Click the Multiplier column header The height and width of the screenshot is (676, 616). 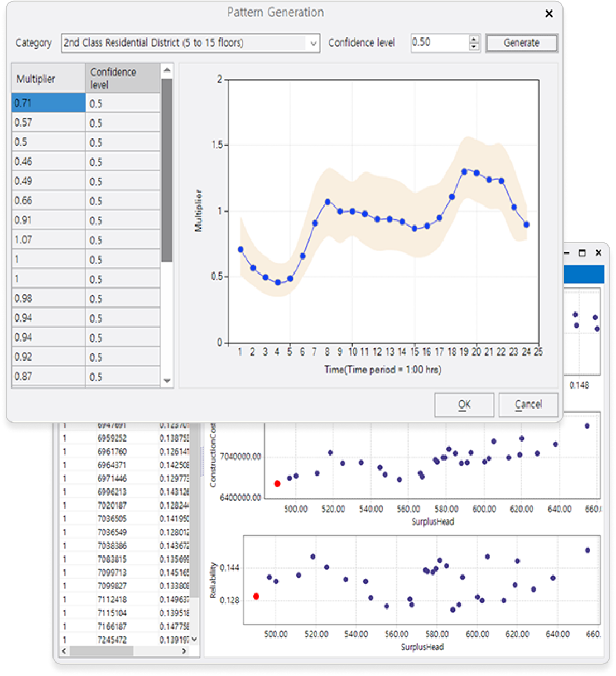pos(49,78)
